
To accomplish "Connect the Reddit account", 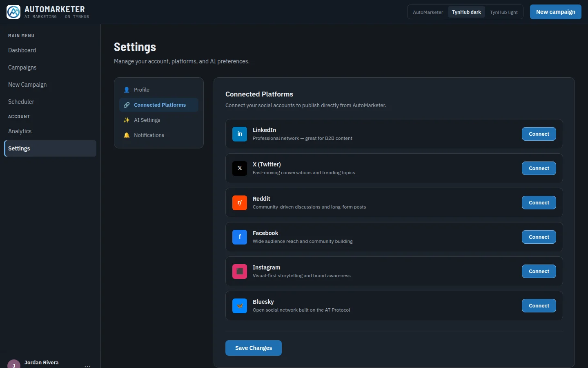I will point(539,203).
